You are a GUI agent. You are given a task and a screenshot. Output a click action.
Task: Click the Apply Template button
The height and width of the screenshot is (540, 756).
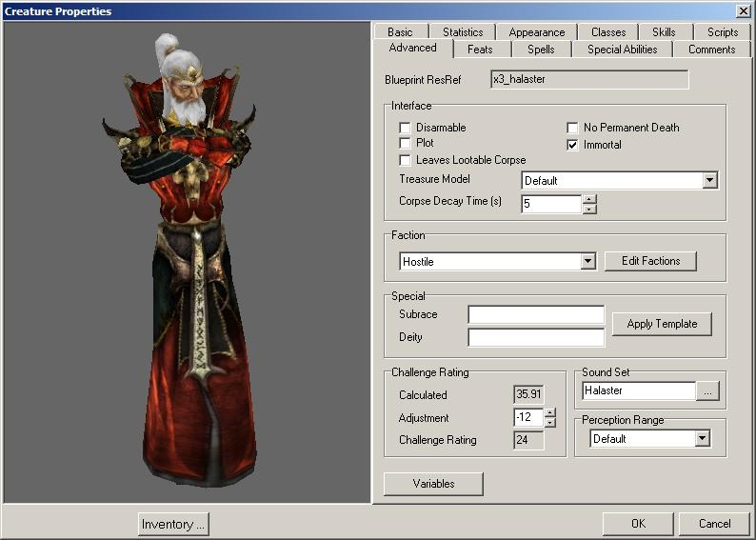click(x=662, y=324)
